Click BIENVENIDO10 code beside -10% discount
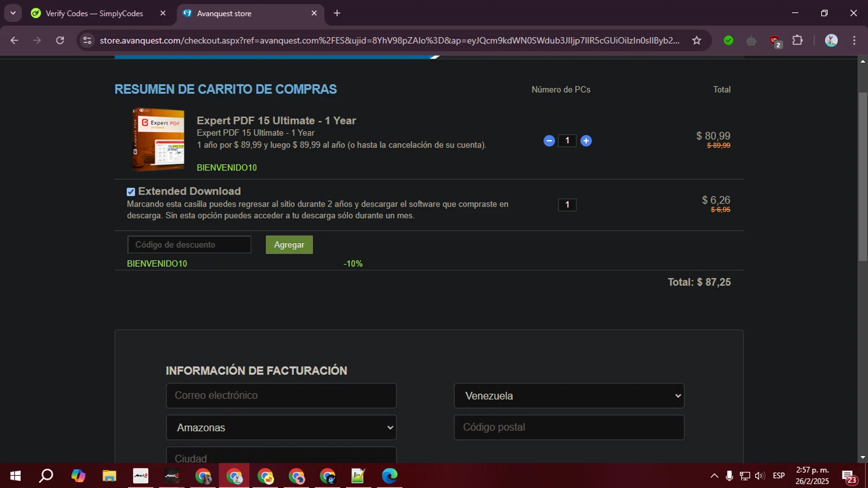Image resolution: width=868 pixels, height=488 pixels. coord(157,263)
